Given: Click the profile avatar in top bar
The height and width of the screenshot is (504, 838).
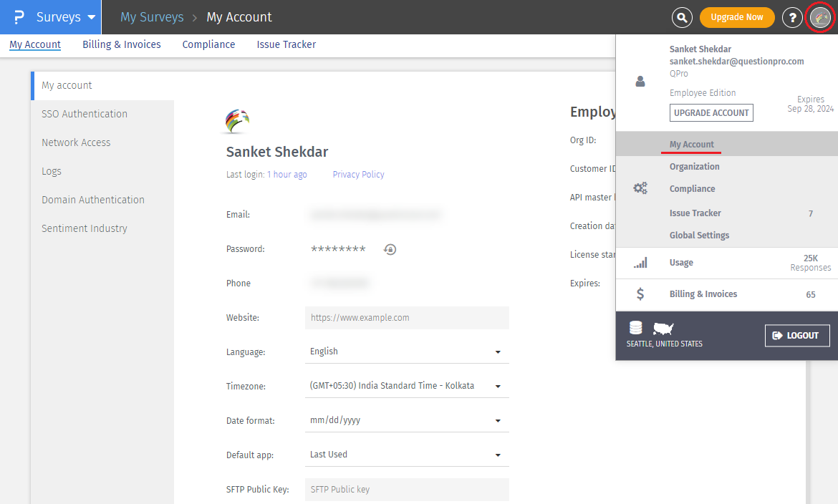Looking at the screenshot, I should (x=820, y=17).
